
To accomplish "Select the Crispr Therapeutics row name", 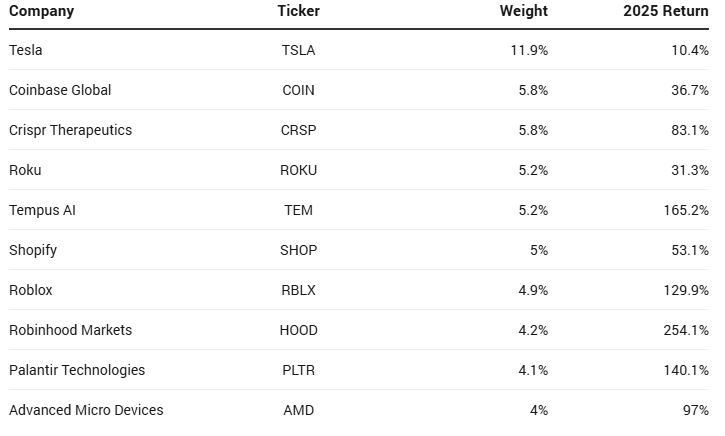I will pyautogui.click(x=70, y=130).
